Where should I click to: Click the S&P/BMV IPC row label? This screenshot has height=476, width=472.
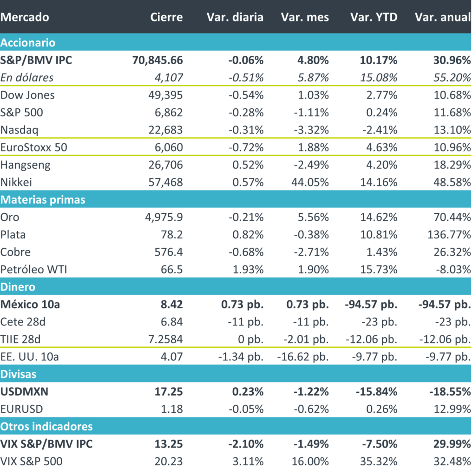pos(36,60)
